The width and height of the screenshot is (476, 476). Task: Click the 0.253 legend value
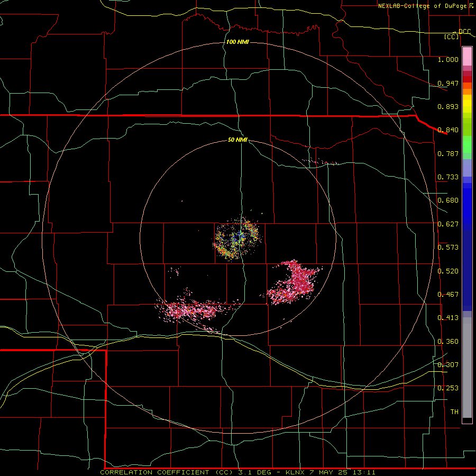click(x=448, y=388)
